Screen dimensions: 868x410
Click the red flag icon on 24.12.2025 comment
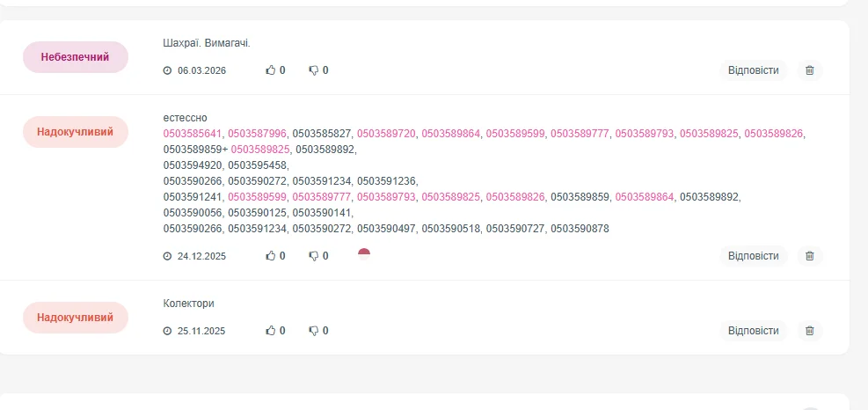[x=364, y=253]
